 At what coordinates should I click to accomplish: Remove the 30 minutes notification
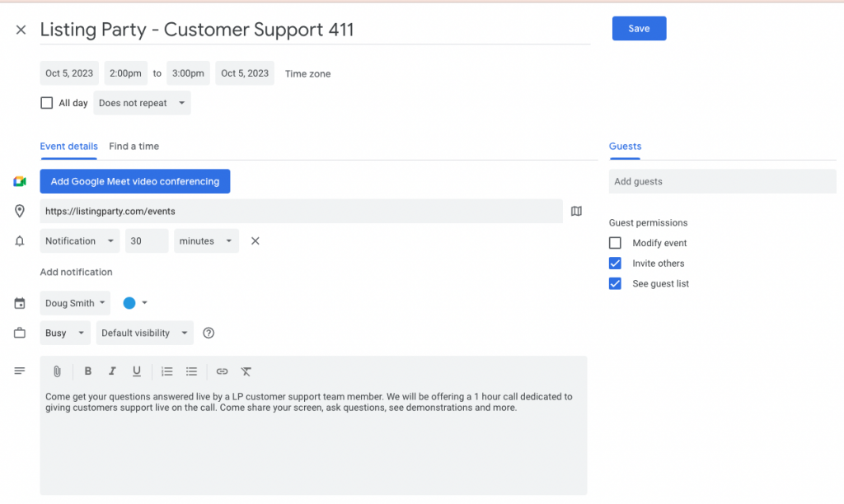tap(256, 241)
